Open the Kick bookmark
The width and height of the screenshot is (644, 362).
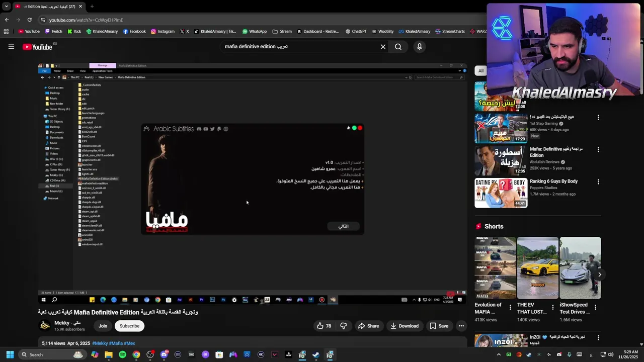[74, 31]
